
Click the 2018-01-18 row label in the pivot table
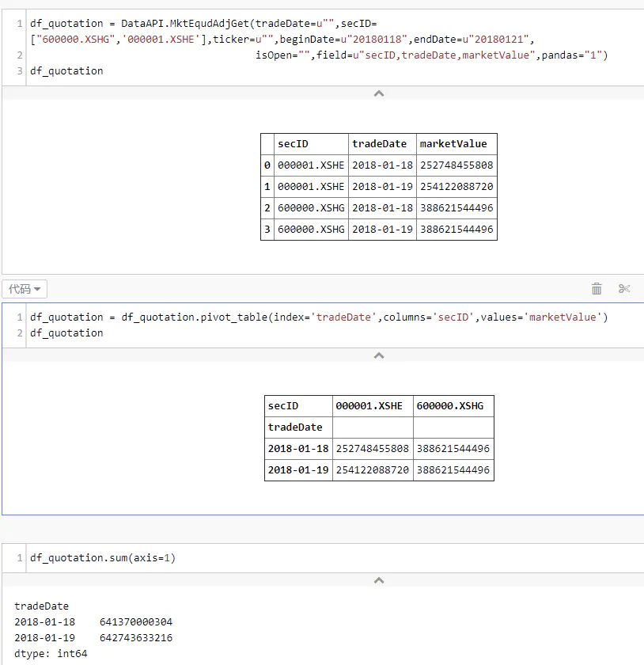298,449
